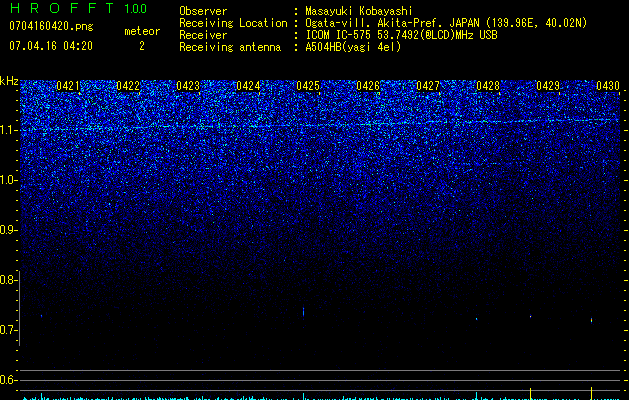The image size is (629, 400).
Task: Click the Ogata-vill. Akita-Pref. JAPAN receiving location
Action: point(446,23)
